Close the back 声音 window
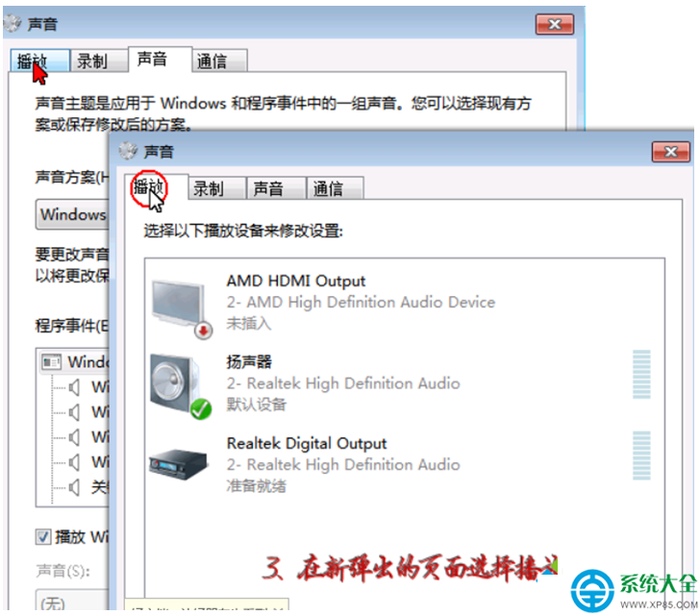 tap(555, 24)
